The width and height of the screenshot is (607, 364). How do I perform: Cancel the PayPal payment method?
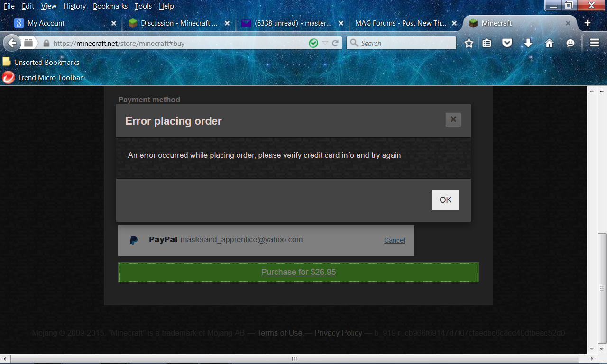pos(395,240)
